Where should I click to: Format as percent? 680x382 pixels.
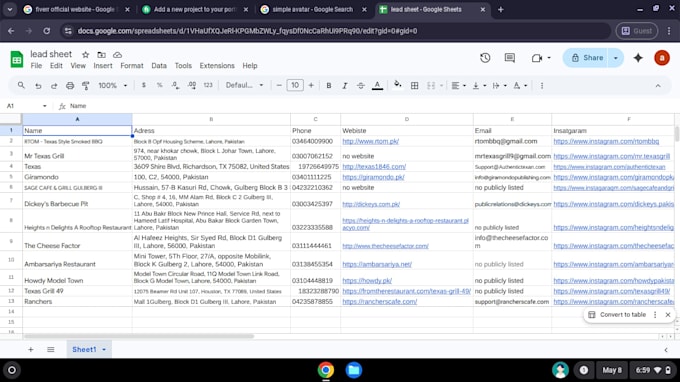(x=160, y=85)
